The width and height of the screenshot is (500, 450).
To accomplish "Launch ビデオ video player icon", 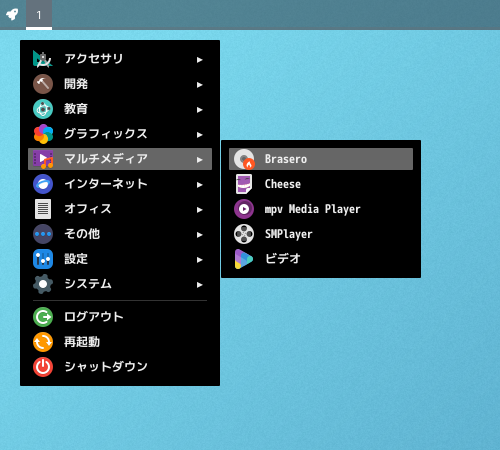I will pyautogui.click(x=244, y=259).
